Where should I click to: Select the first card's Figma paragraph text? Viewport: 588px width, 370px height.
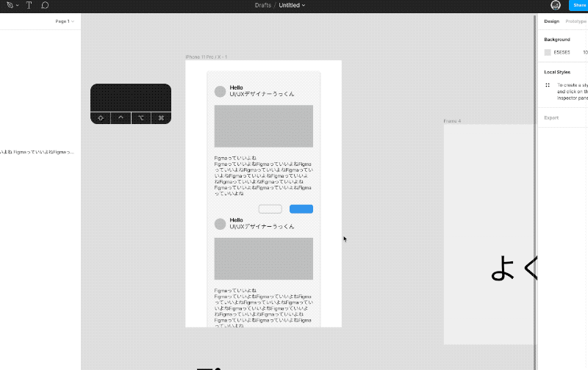264,176
